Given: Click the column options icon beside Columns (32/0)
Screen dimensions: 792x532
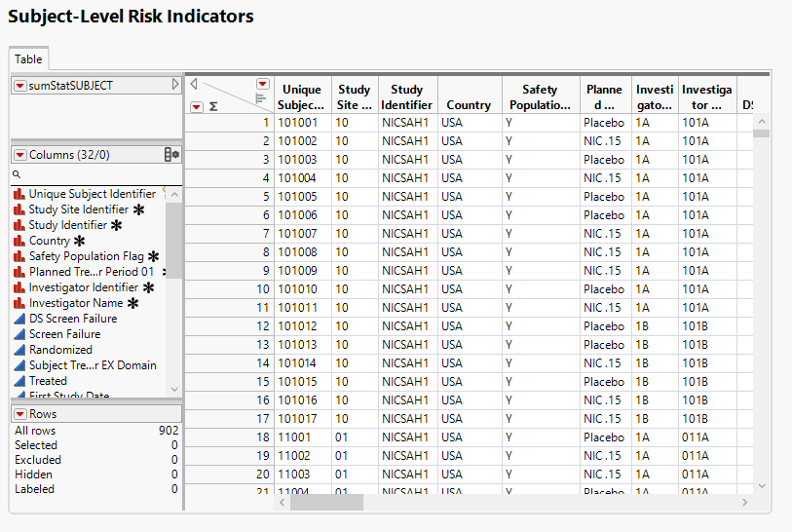Looking at the screenshot, I should pos(172,155).
